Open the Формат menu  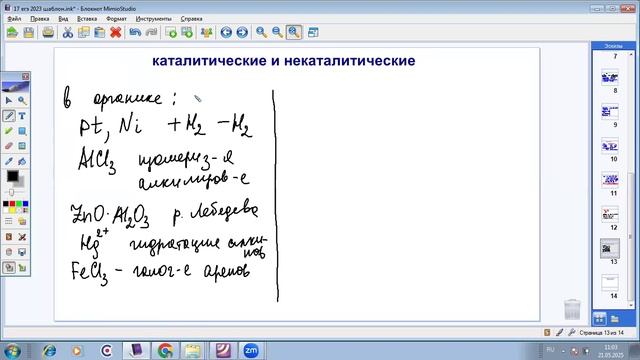[x=116, y=19]
